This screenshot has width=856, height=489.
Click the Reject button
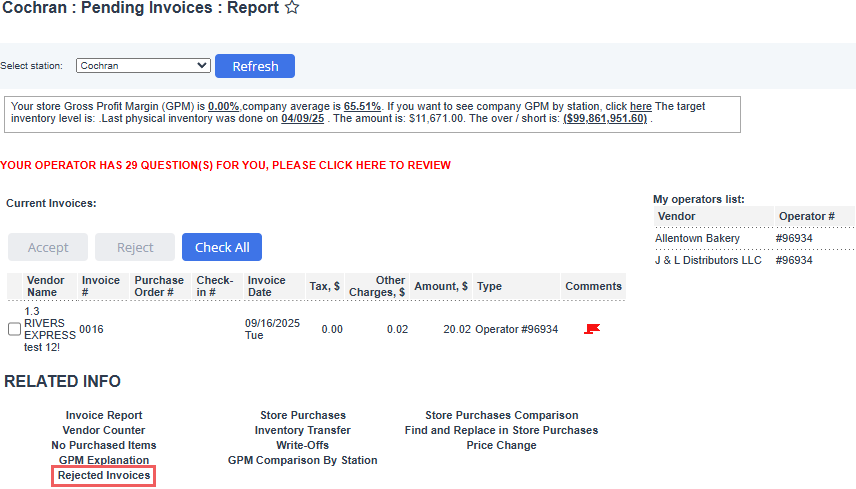[x=135, y=247]
